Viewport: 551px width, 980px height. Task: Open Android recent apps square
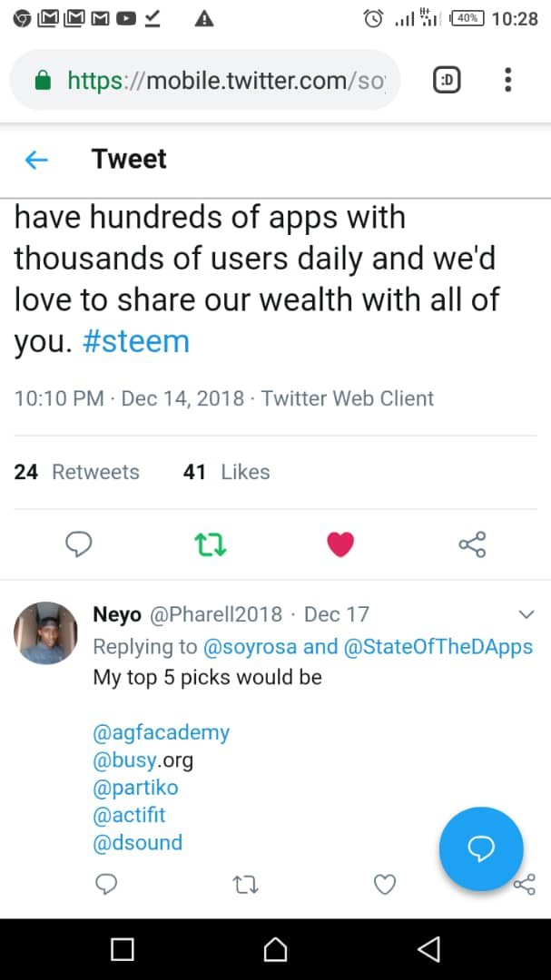click(x=122, y=949)
